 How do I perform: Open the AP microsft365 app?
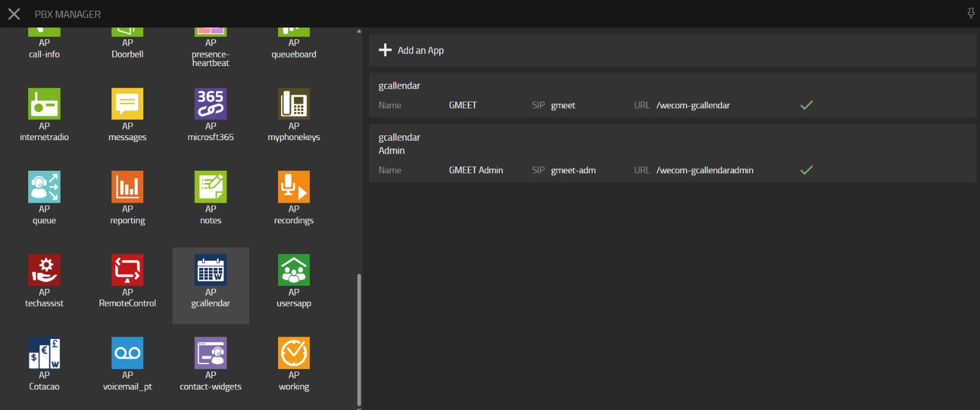pyautogui.click(x=211, y=104)
